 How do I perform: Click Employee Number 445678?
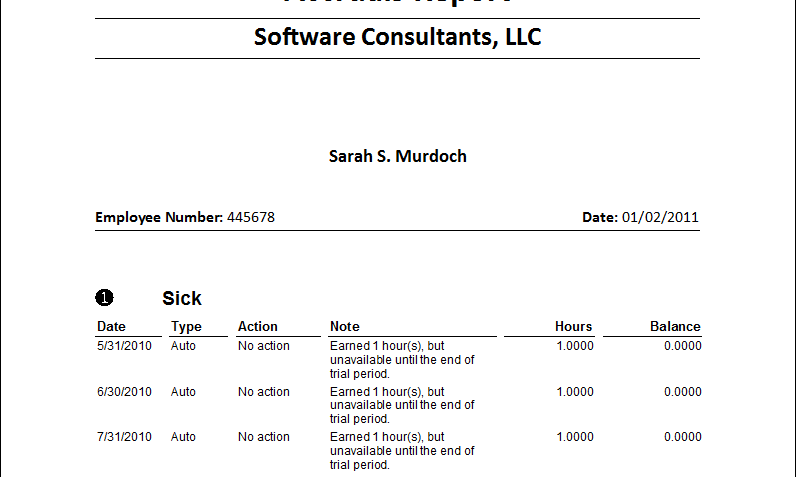tap(185, 217)
